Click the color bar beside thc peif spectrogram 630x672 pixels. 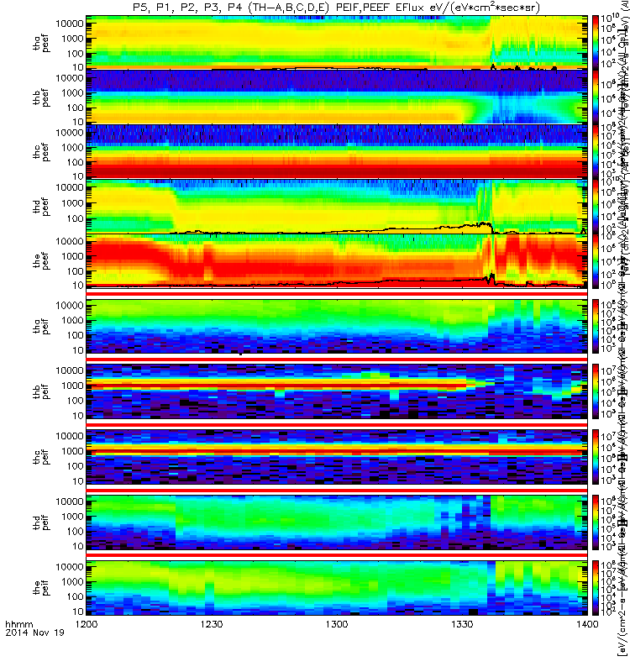click(596, 457)
